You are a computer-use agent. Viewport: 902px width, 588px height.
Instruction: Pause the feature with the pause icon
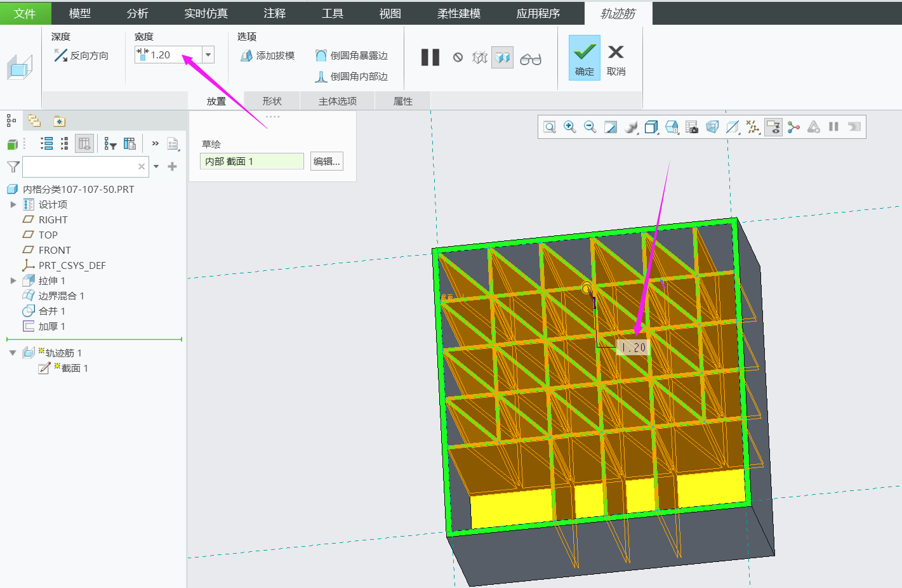430,58
